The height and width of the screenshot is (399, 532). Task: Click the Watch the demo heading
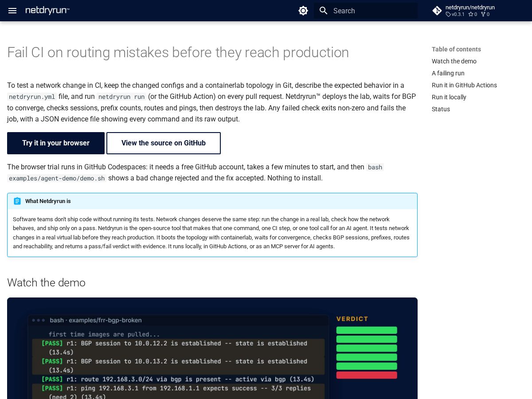[x=46, y=283]
